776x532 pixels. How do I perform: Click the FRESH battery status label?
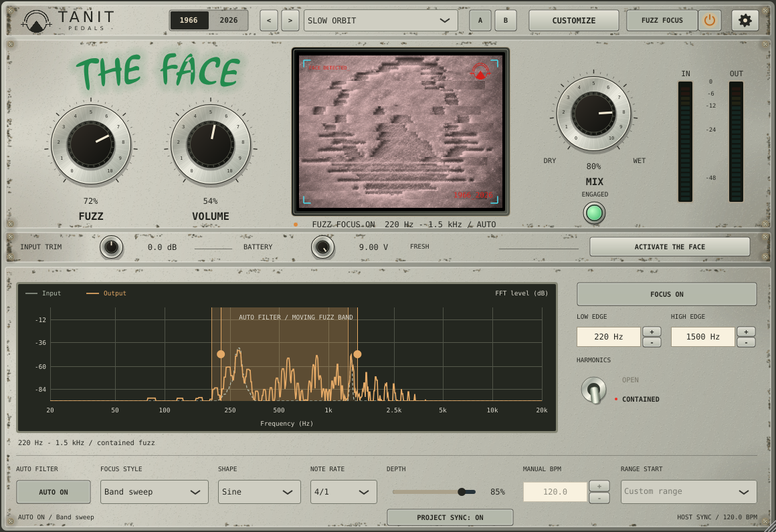tap(419, 246)
